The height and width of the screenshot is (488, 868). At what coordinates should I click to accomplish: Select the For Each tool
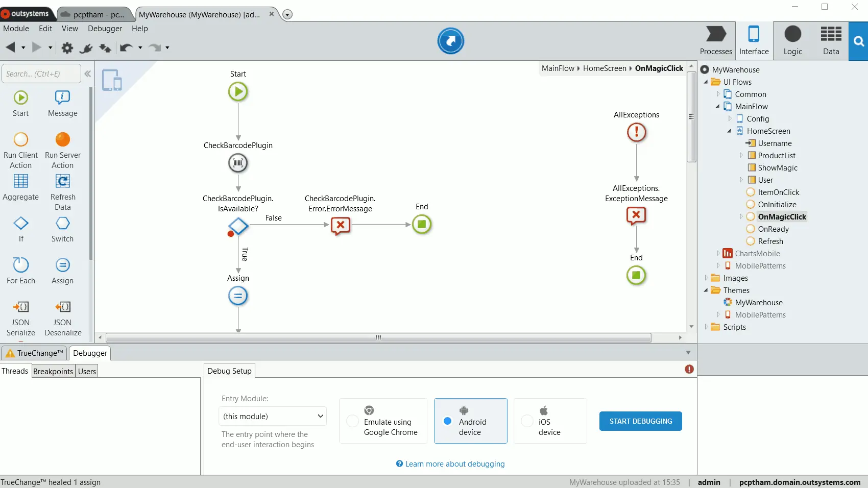20,271
